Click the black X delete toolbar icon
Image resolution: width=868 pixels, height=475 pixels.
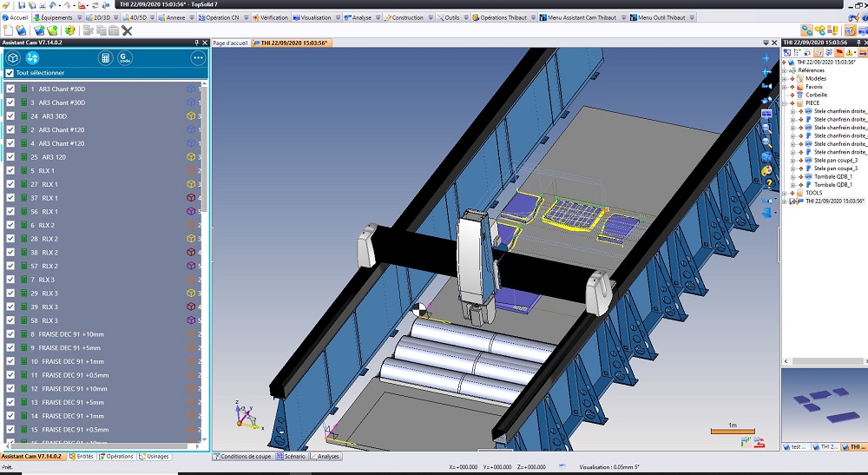[x=127, y=30]
